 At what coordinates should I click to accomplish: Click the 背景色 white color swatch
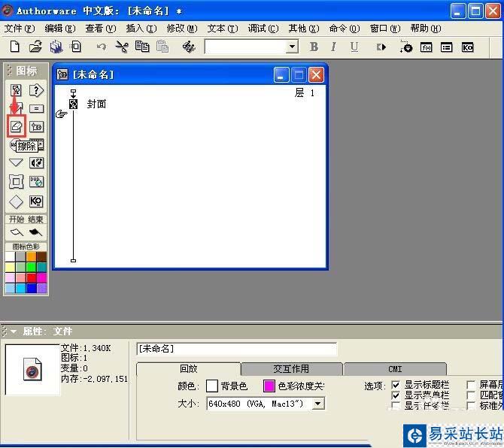(x=212, y=386)
